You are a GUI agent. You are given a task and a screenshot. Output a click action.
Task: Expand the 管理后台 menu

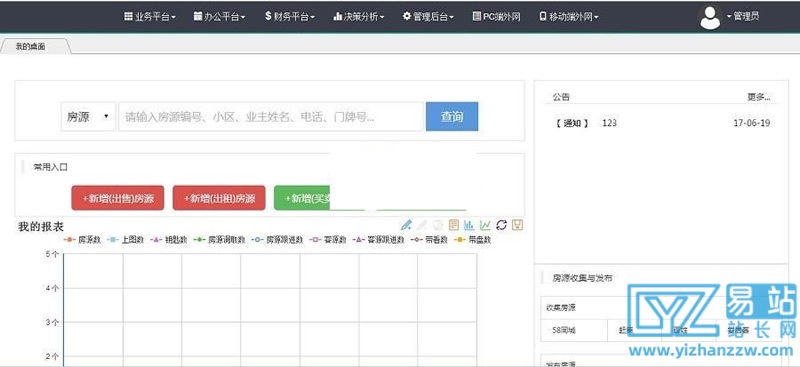point(428,17)
